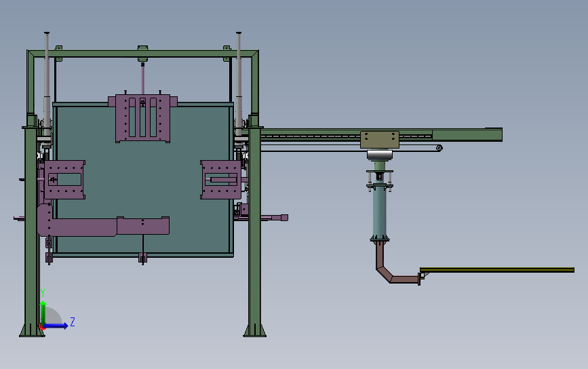Select the silver ring under the carriage
588x369 pixels.
380,155
